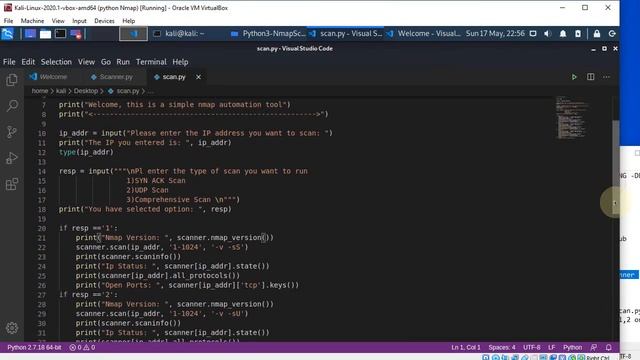Open the VS Code File menu

coord(9,62)
